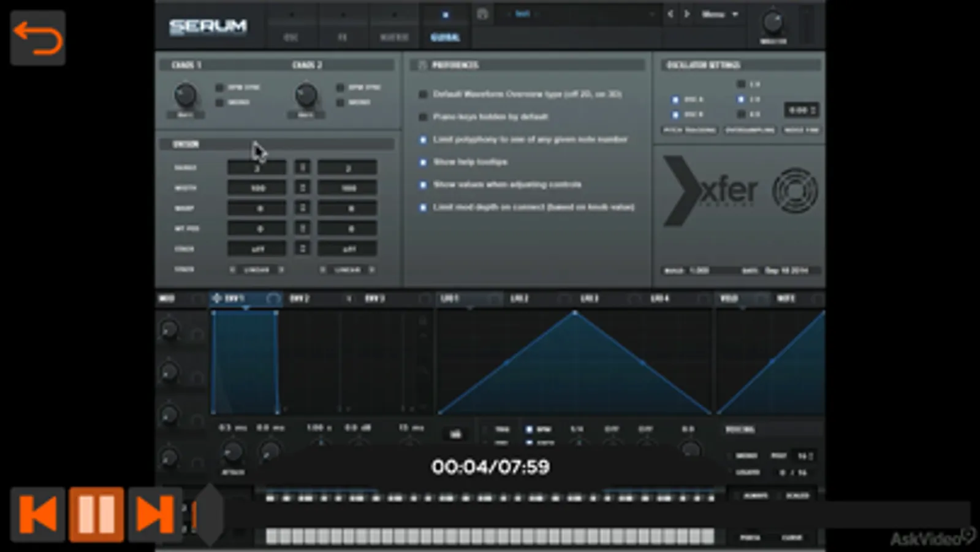Click the noise fine tune value box
980x552 pixels.
(802, 110)
